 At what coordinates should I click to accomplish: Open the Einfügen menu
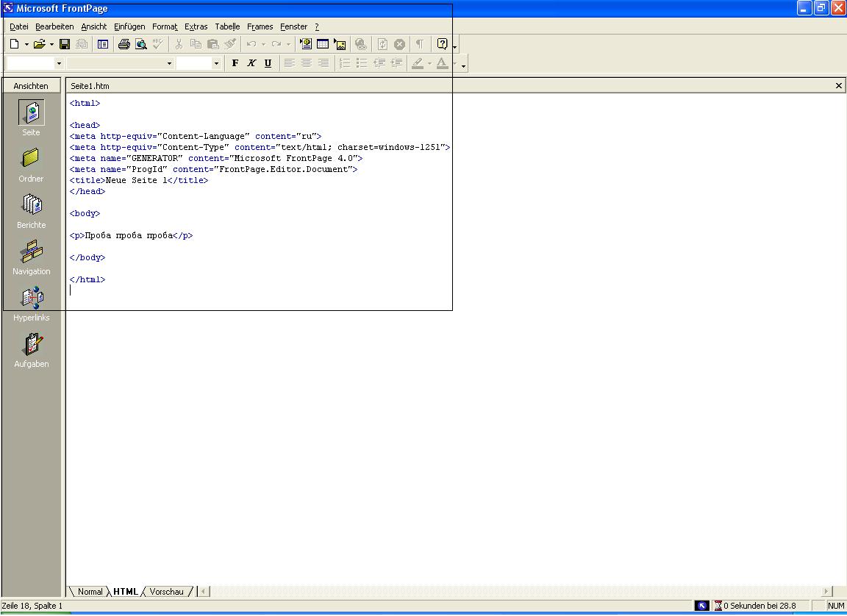(129, 26)
